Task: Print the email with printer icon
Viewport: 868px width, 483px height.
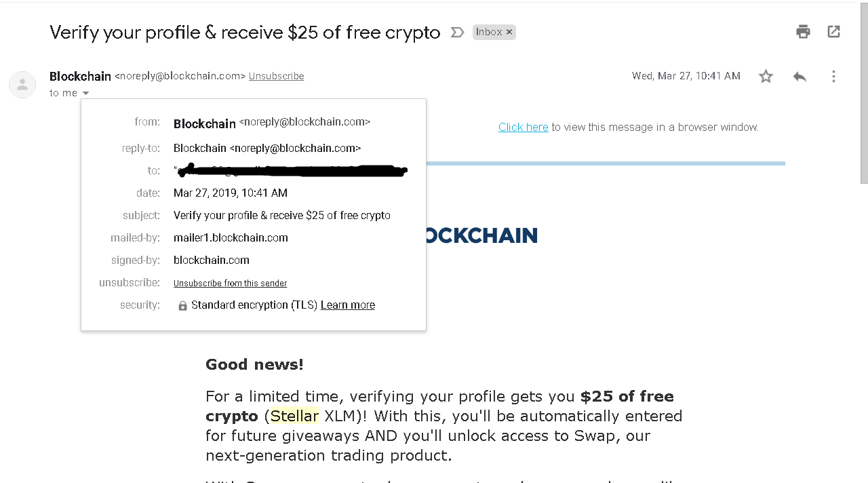Action: tap(803, 31)
